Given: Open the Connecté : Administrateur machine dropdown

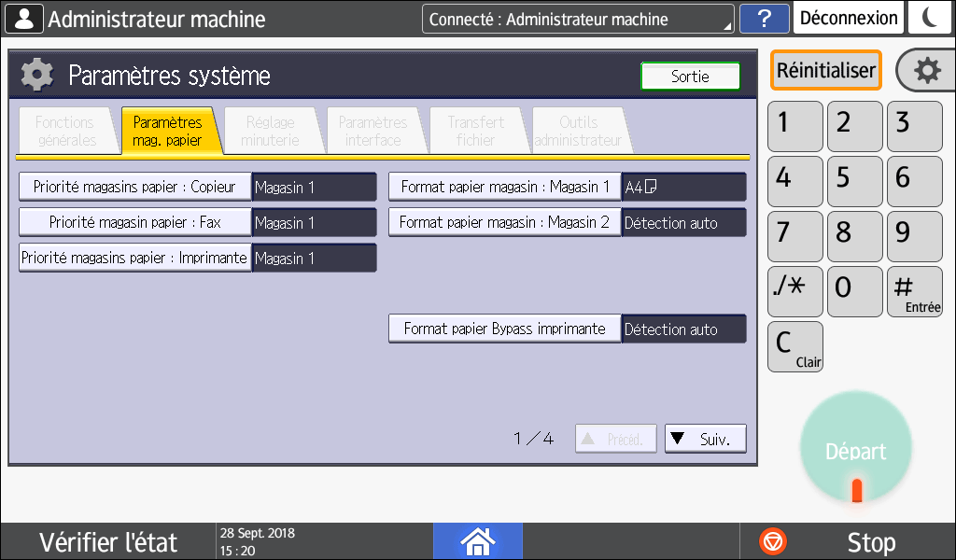Looking at the screenshot, I should 578,19.
